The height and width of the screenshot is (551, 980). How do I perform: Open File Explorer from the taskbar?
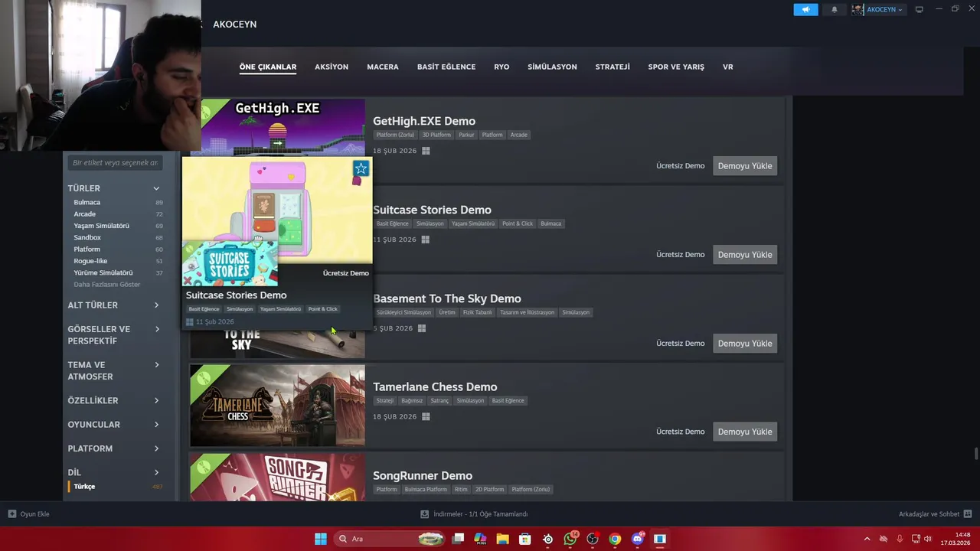tap(502, 539)
